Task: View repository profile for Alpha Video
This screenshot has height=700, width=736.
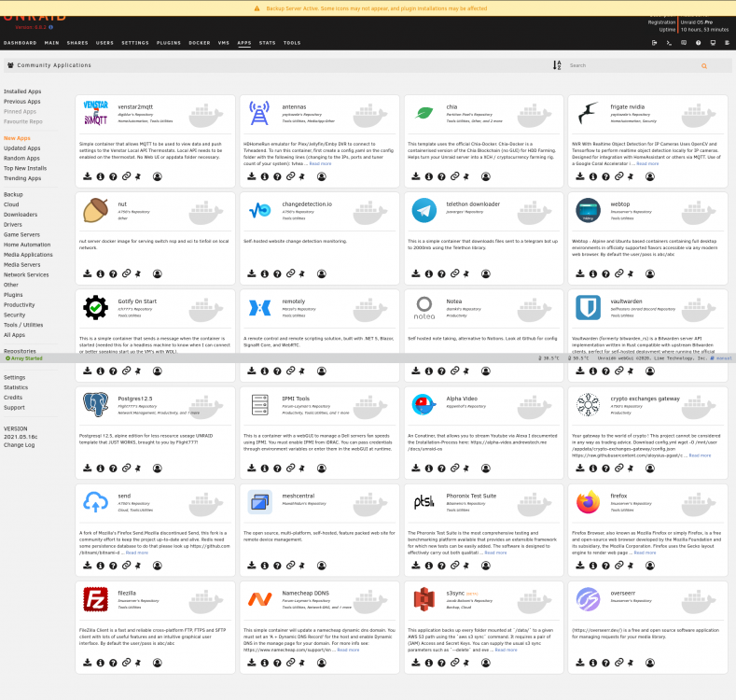Action: coord(486,469)
